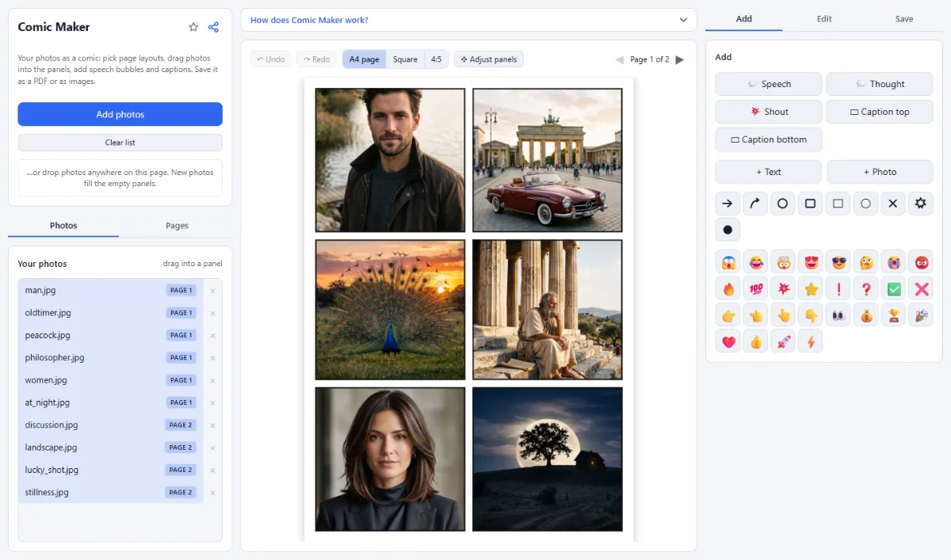Add the angry red face emoji
This screenshot has width=951, height=560.
(x=921, y=262)
